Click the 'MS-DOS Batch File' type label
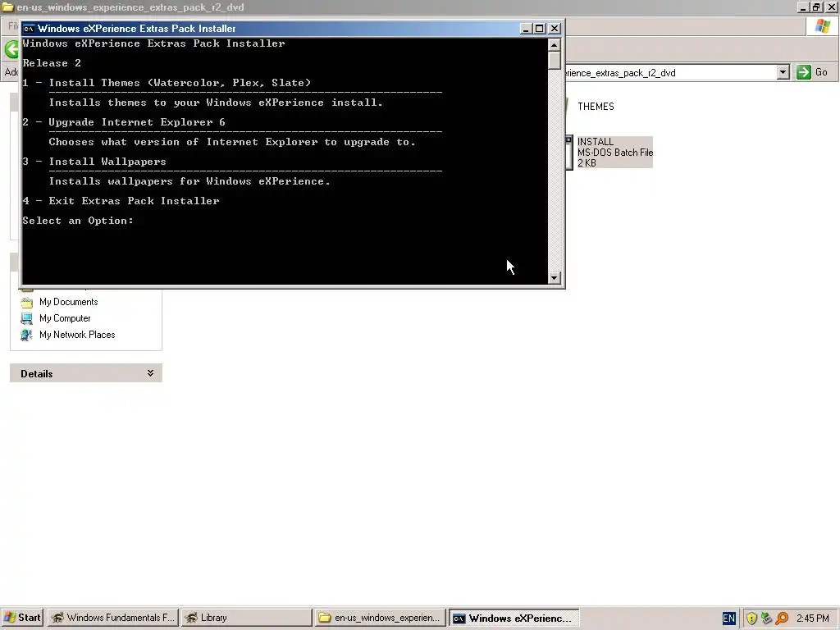 point(615,152)
